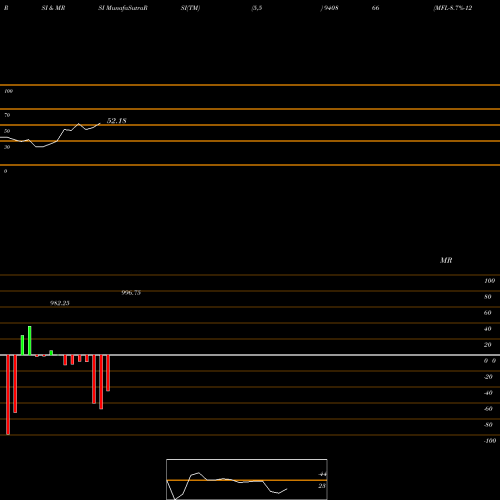
Task: Click the MR axis label -100
Action: coord(490,441)
